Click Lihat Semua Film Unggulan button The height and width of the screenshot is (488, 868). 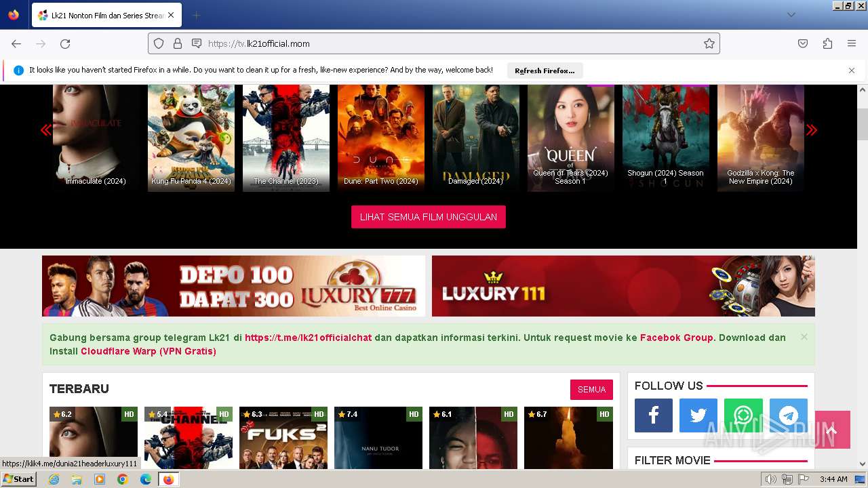(x=429, y=217)
